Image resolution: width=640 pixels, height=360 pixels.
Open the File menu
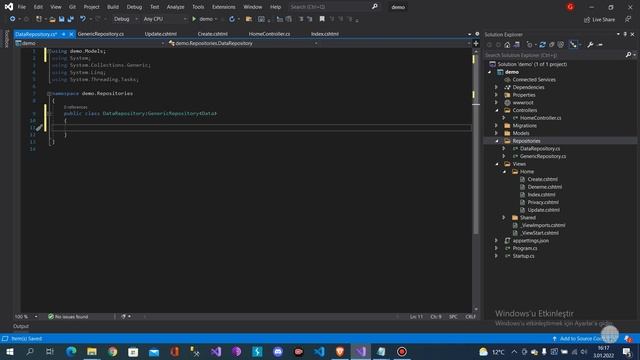click(x=22, y=7)
